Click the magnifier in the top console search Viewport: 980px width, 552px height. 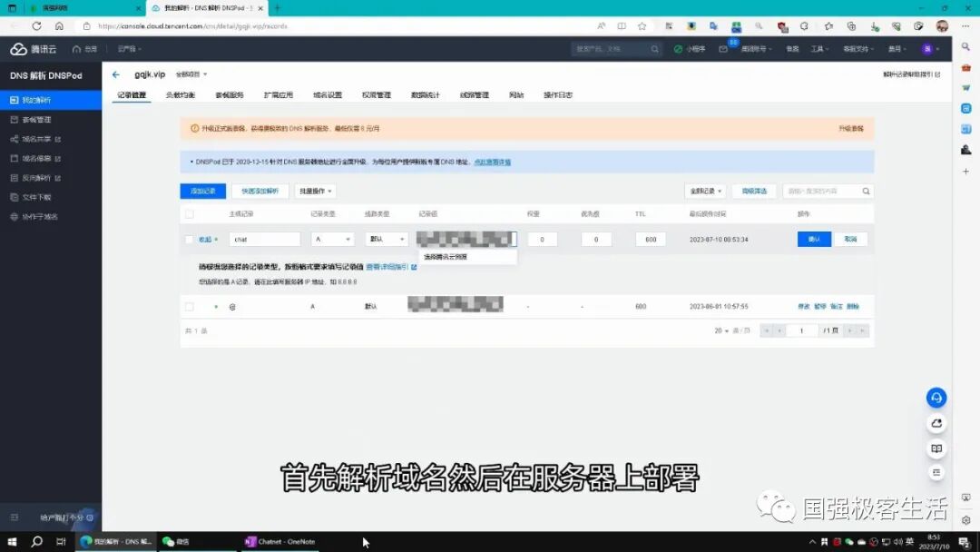click(x=654, y=49)
